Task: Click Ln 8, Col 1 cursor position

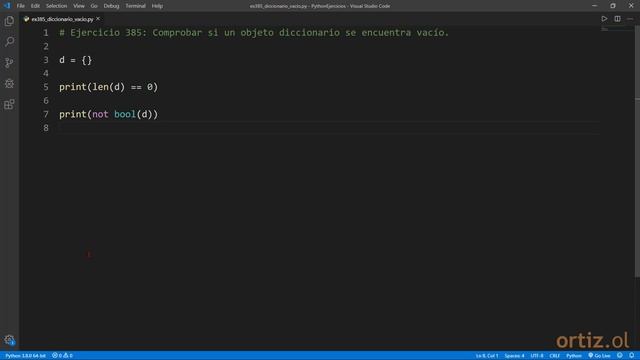Action: (x=487, y=356)
